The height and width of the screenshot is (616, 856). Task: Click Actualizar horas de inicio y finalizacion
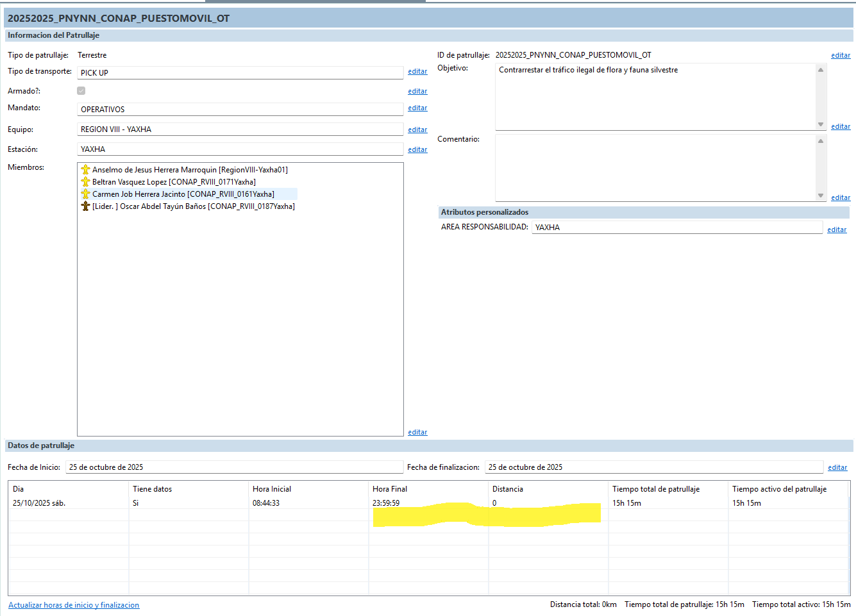coord(74,605)
